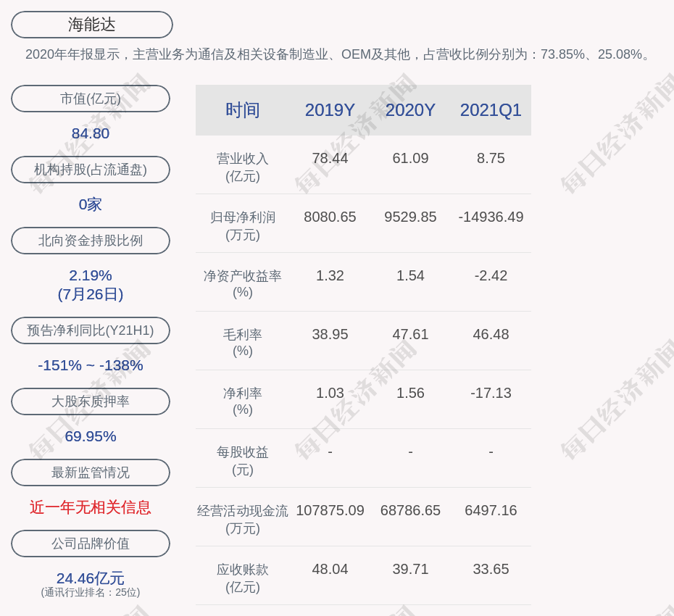Select ROE value -2.42
Viewport: 674px width, 616px height.
tap(491, 275)
